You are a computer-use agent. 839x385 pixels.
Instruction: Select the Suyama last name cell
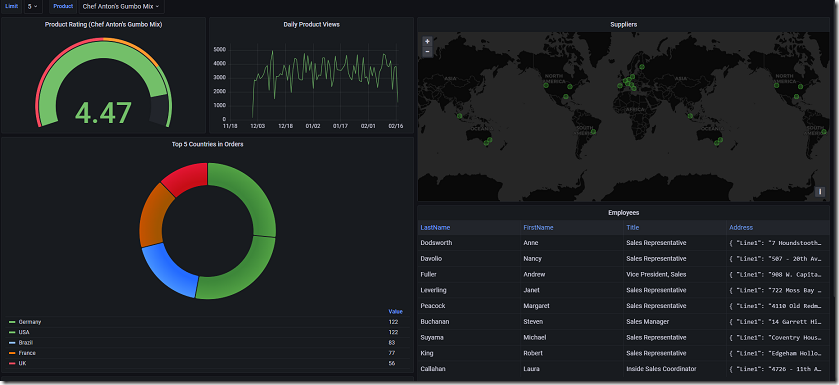(x=469, y=338)
